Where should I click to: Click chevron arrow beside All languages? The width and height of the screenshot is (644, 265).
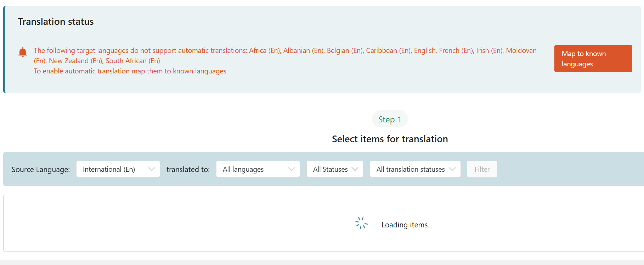point(292,169)
